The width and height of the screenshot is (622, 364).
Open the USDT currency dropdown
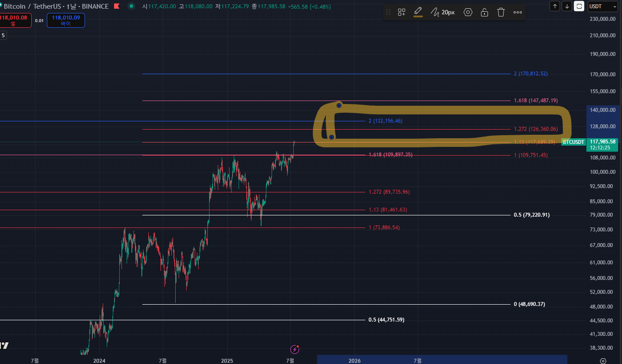(602, 6)
